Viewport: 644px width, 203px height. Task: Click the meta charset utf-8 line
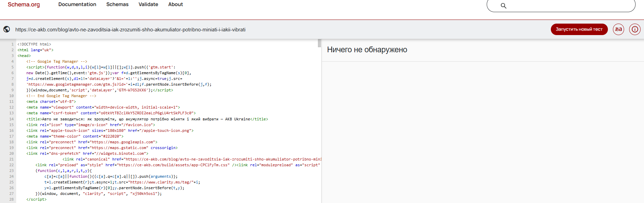pos(51,101)
